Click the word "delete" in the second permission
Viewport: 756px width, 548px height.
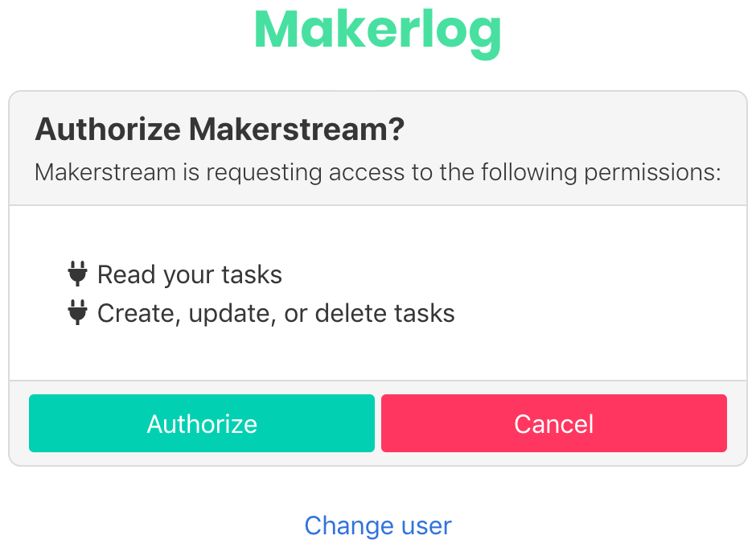[352, 312]
